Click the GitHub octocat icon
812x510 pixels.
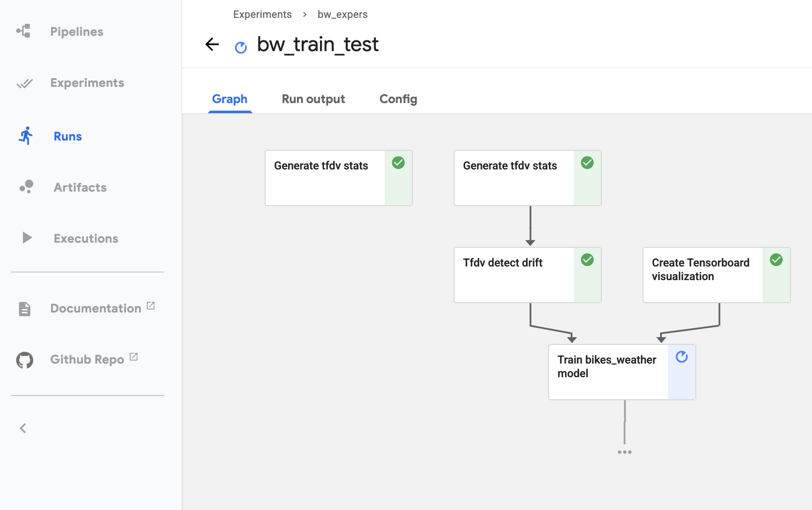click(25, 360)
